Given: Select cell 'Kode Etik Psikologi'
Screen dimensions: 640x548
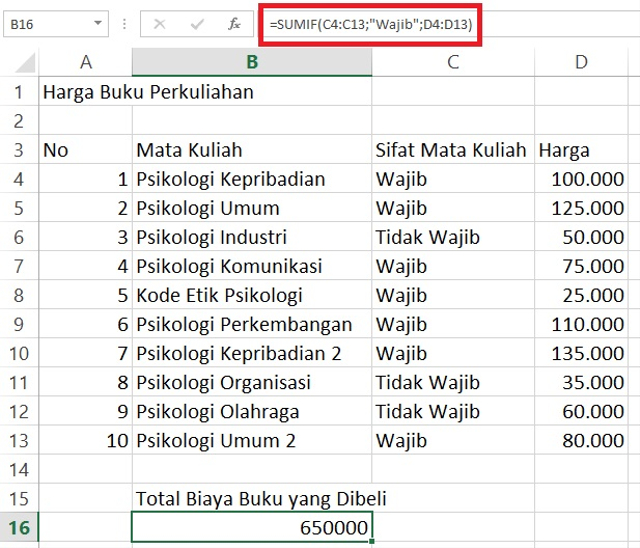Looking at the screenshot, I should point(252,295).
